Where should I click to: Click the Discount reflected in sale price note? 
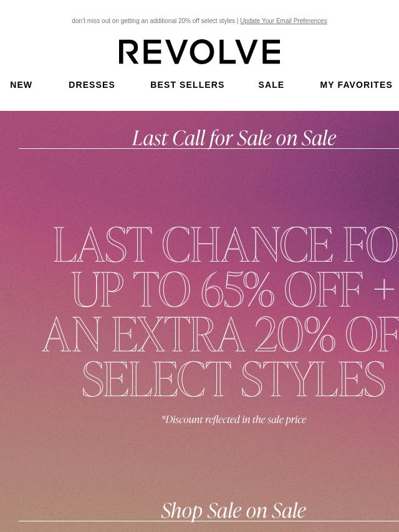pos(234,420)
